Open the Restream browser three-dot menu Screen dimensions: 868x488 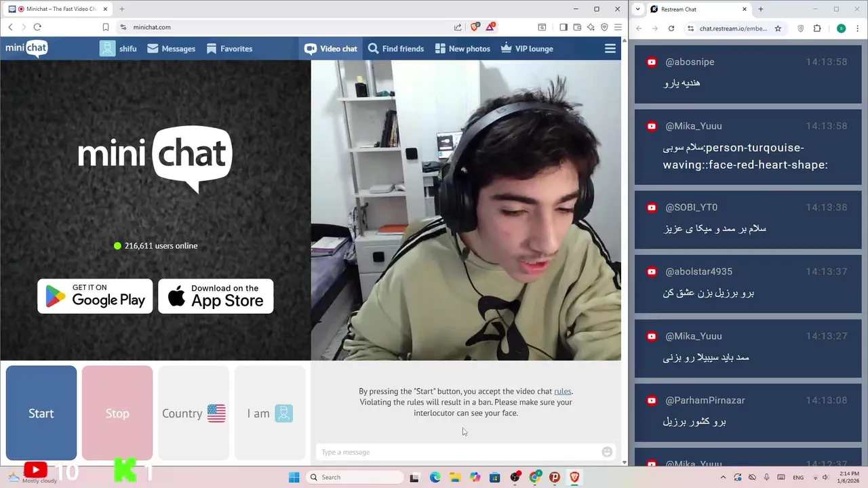[x=858, y=28]
